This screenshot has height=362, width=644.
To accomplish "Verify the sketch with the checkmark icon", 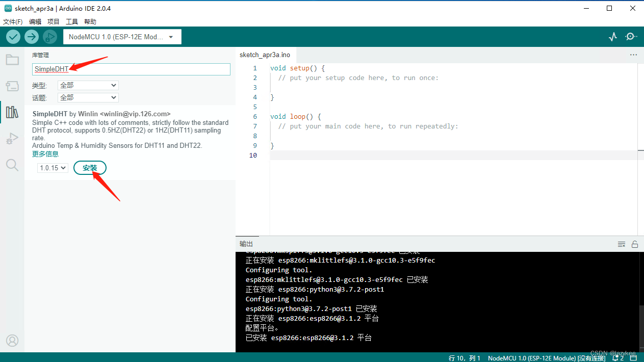I will 13,36.
